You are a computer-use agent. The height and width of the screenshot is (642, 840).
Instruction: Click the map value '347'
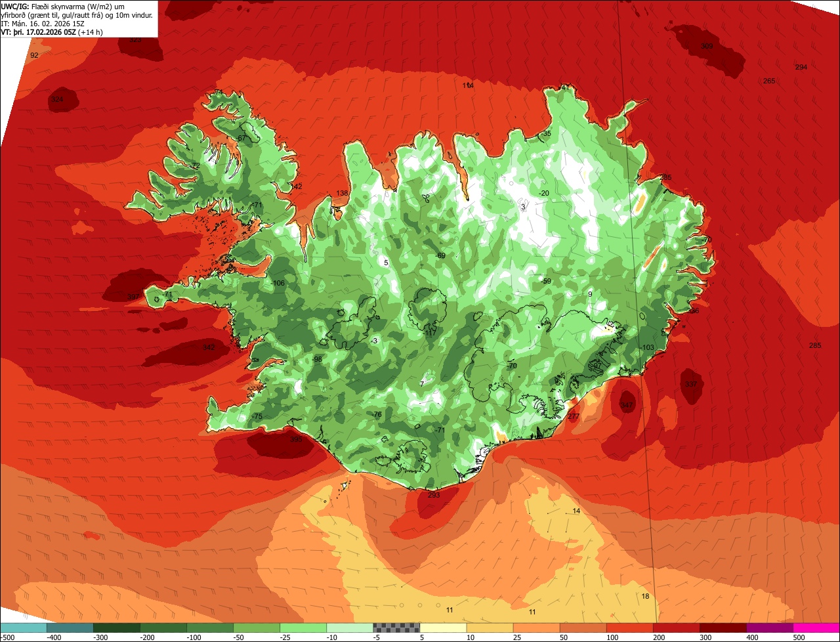(x=627, y=406)
